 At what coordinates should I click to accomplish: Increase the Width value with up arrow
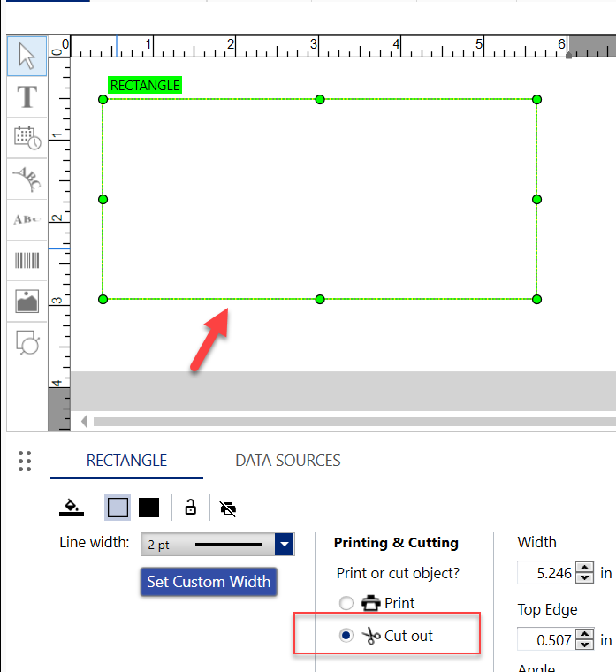[x=584, y=568]
